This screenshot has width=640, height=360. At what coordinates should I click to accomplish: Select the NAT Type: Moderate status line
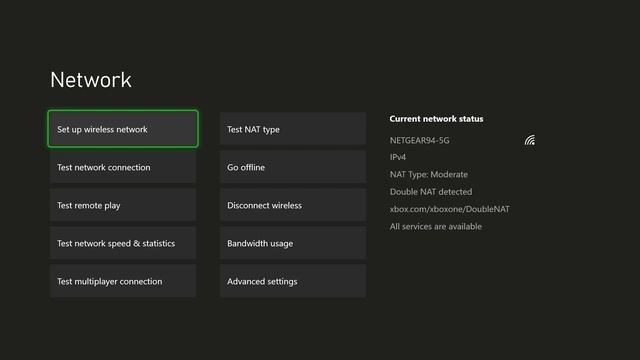click(x=429, y=174)
